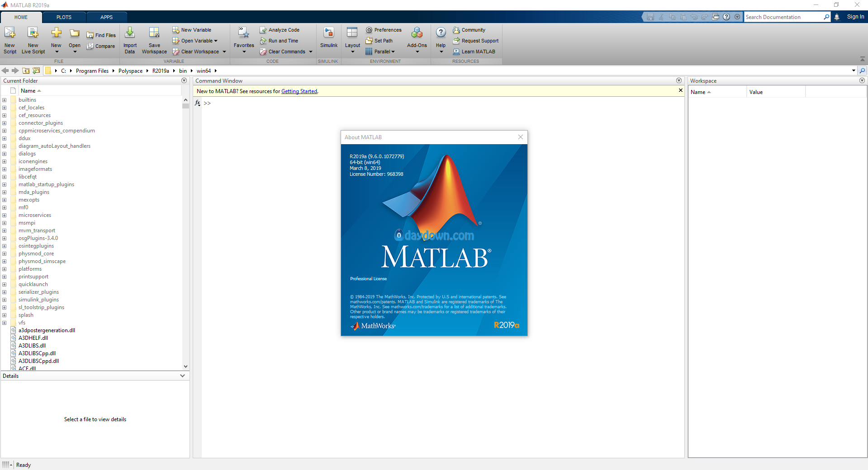Click Sign In
This screenshot has width=868, height=470.
[855, 17]
